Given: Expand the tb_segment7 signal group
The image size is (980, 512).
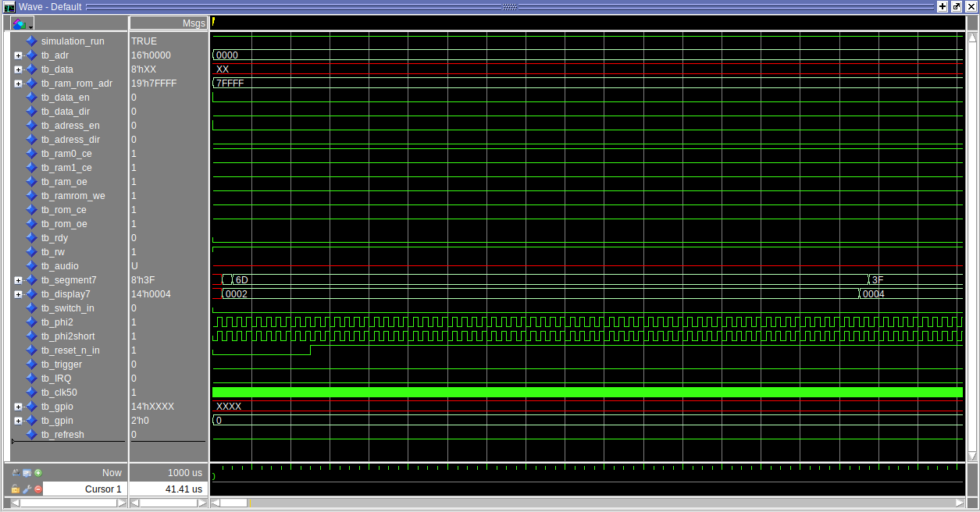Looking at the screenshot, I should tap(18, 280).
